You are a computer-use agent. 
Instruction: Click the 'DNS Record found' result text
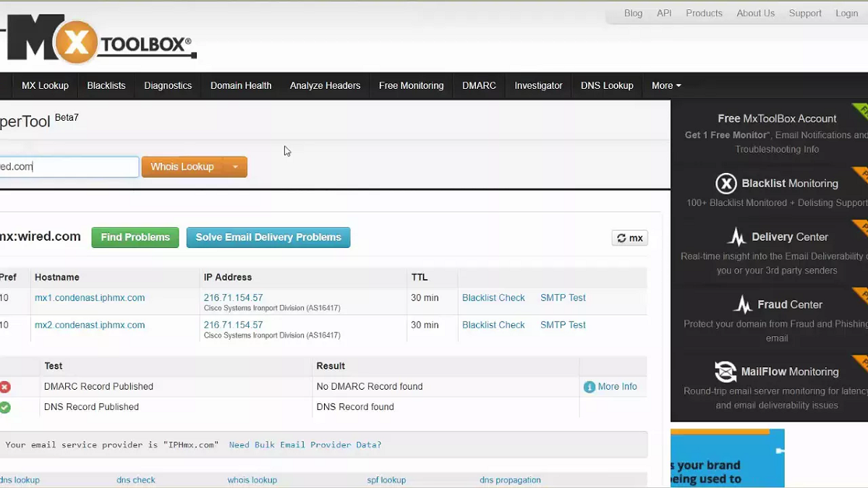pyautogui.click(x=355, y=407)
